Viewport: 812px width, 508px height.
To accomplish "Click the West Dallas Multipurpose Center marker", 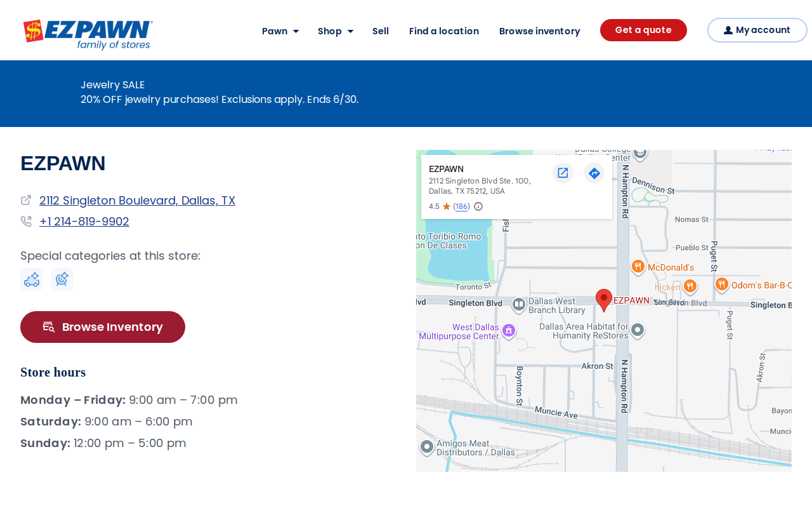I will (x=508, y=330).
